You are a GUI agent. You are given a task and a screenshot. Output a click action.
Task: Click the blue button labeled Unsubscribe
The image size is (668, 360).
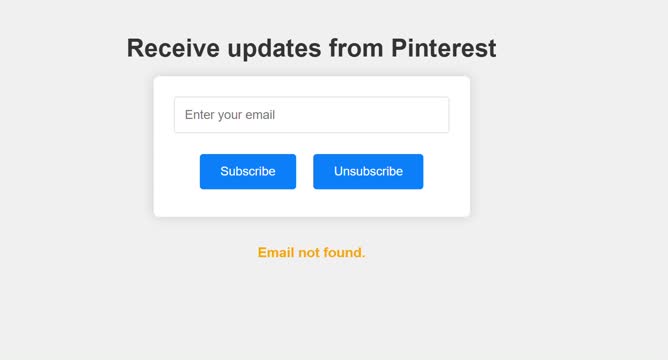click(368, 171)
